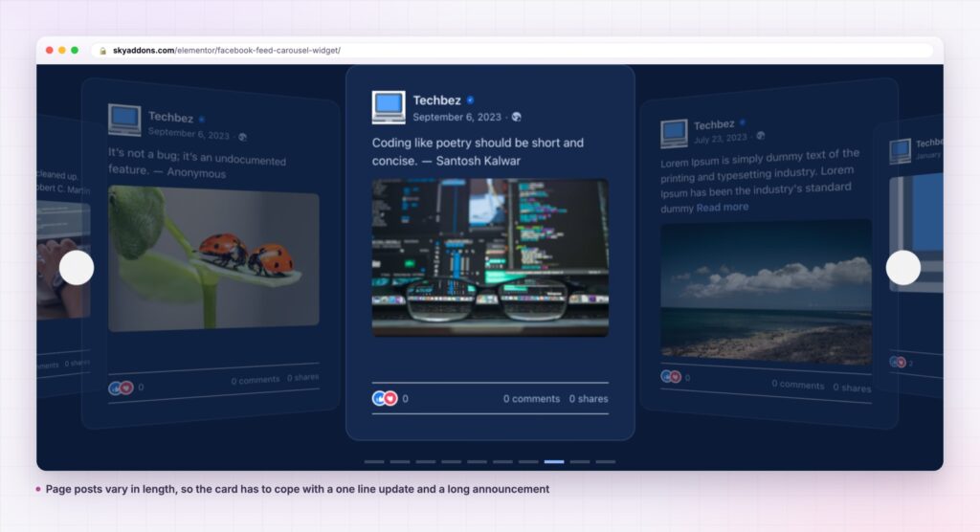This screenshot has width=980, height=532.
Task: Click the September 6, 2023 date on center card
Action: tap(457, 117)
